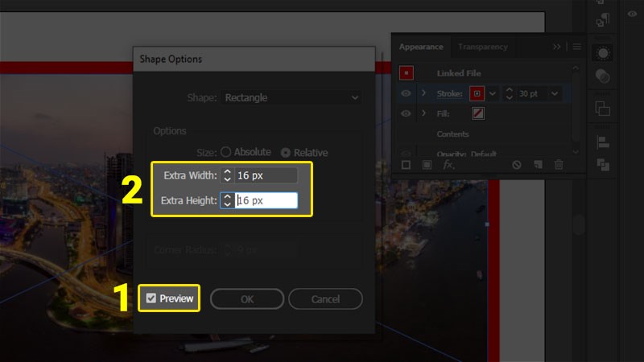Expand the Stroke row chevron
This screenshot has width=644, height=362.
click(x=423, y=93)
